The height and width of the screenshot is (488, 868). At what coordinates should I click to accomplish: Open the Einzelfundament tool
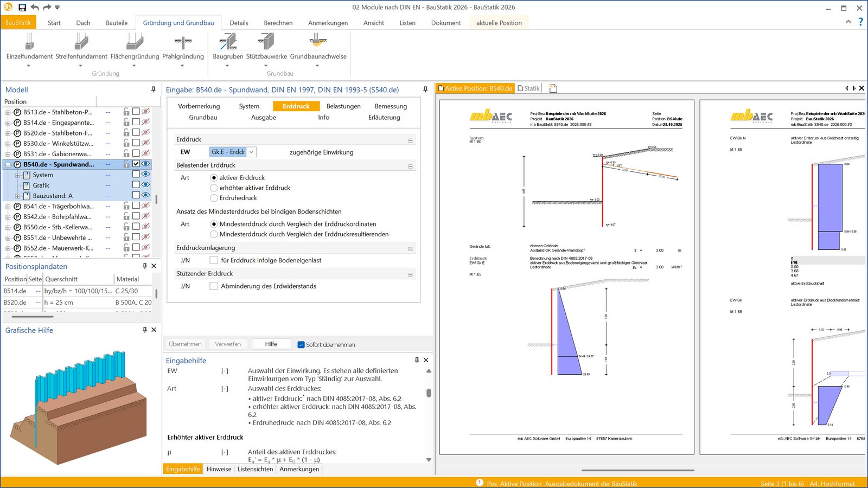click(29, 42)
